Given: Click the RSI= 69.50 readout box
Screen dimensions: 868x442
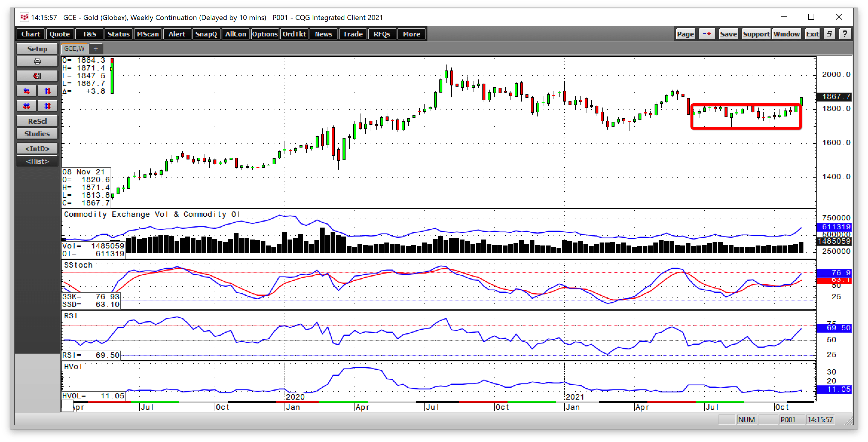Looking at the screenshot, I should click(91, 355).
